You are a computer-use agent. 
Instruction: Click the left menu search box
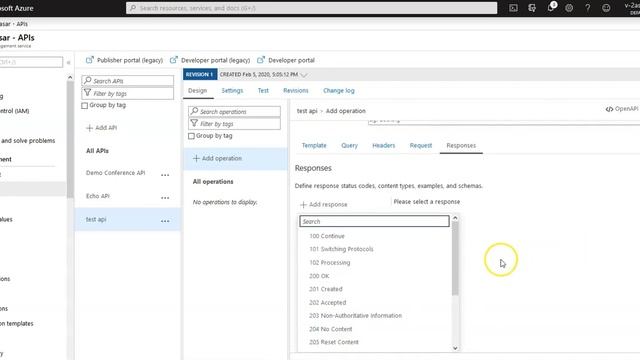click(x=31, y=62)
